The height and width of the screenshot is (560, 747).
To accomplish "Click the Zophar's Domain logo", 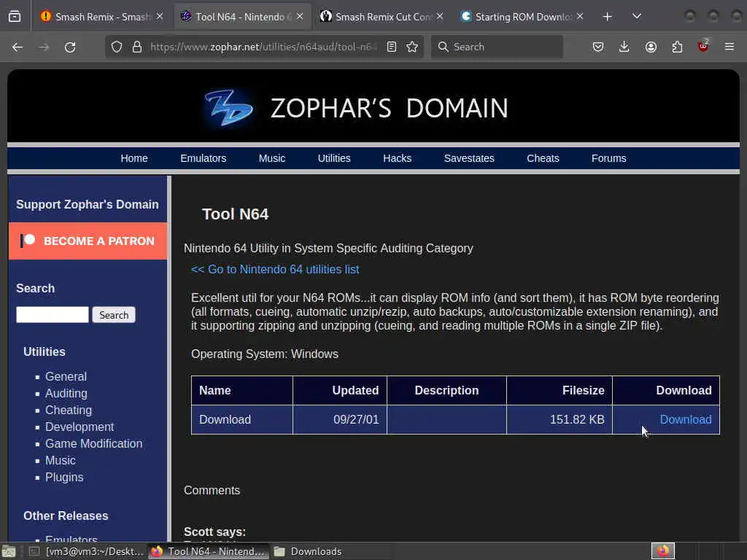I will click(x=228, y=108).
